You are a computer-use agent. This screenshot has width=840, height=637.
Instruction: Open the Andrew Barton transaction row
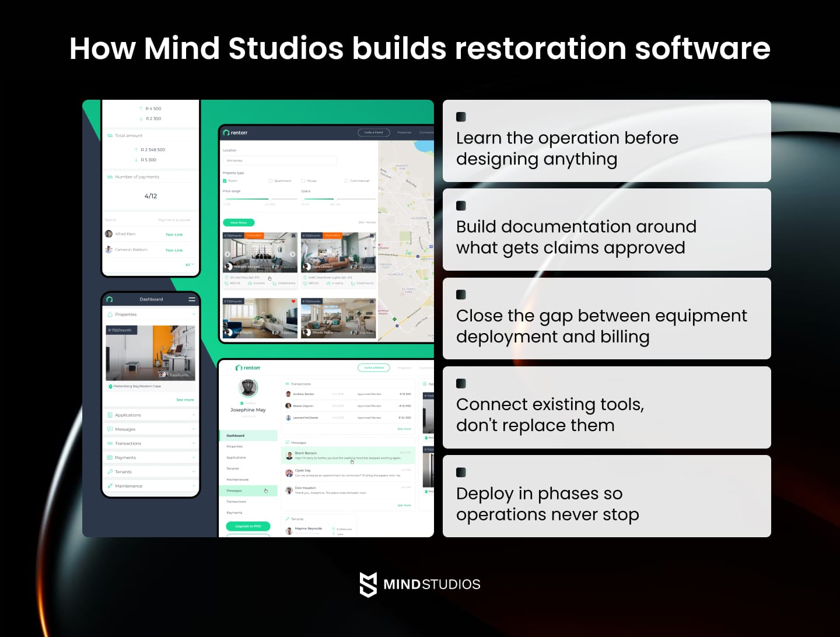click(x=348, y=394)
